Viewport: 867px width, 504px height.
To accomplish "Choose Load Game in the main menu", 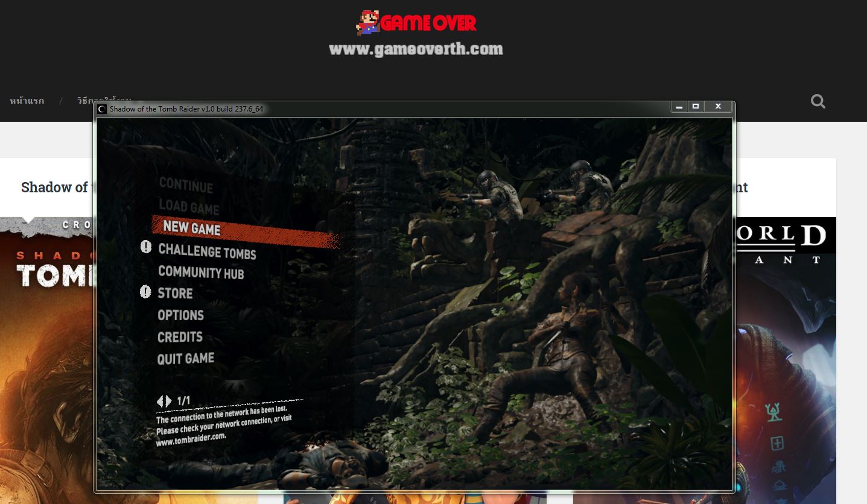I will tap(189, 207).
